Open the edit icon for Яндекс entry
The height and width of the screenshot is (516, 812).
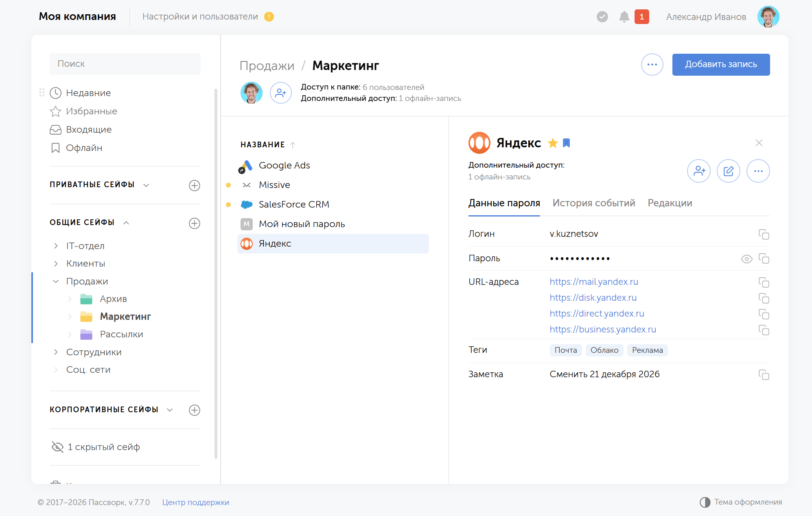click(x=728, y=171)
